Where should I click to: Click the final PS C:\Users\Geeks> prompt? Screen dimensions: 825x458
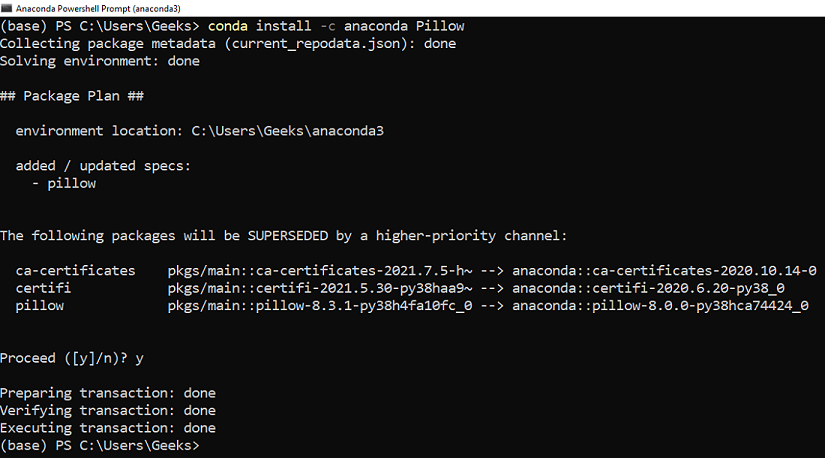tap(100, 445)
